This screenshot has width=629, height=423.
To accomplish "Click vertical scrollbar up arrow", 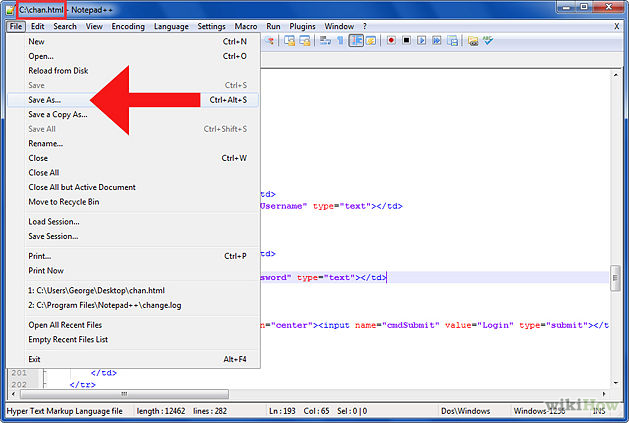I will (x=615, y=75).
